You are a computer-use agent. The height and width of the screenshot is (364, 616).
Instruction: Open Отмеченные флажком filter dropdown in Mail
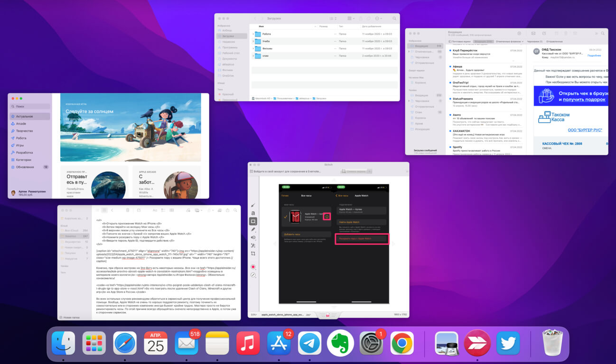pos(509,42)
